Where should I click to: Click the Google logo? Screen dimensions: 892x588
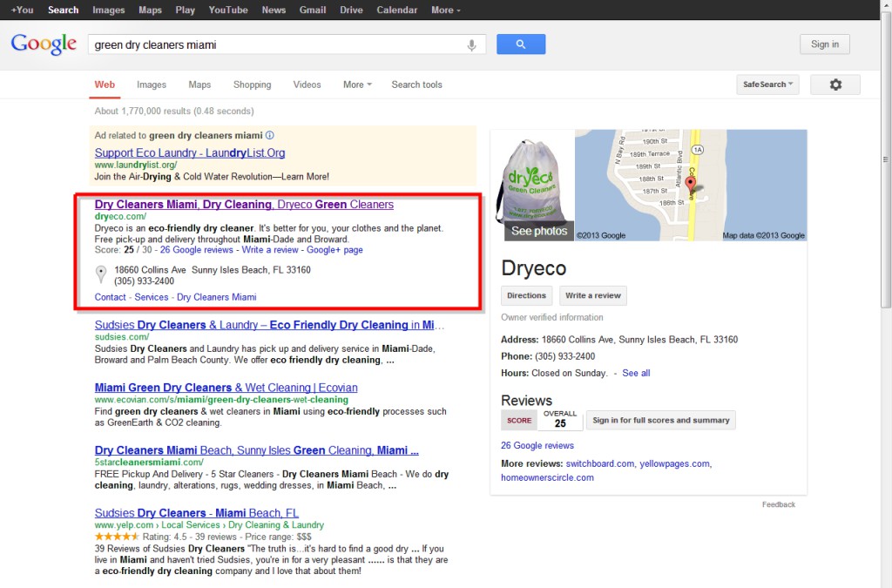click(44, 44)
